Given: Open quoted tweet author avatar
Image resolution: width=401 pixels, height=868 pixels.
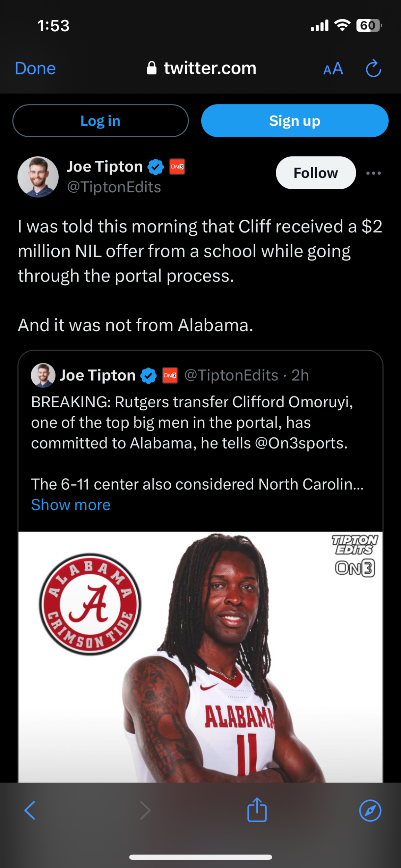Looking at the screenshot, I should tap(43, 375).
